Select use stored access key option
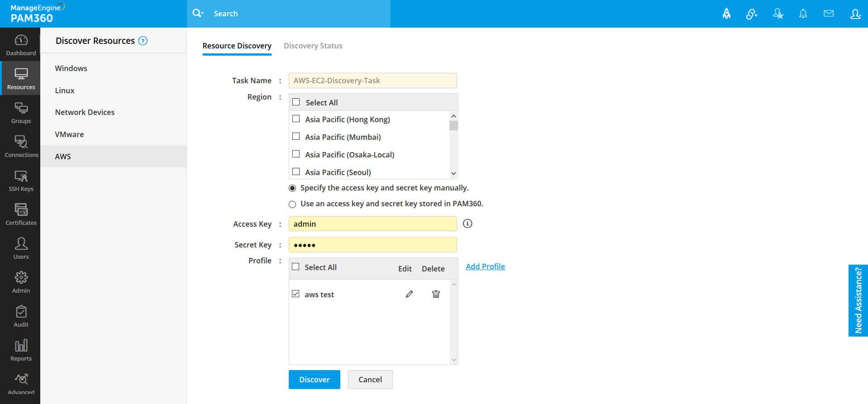The width and height of the screenshot is (868, 404). (292, 204)
